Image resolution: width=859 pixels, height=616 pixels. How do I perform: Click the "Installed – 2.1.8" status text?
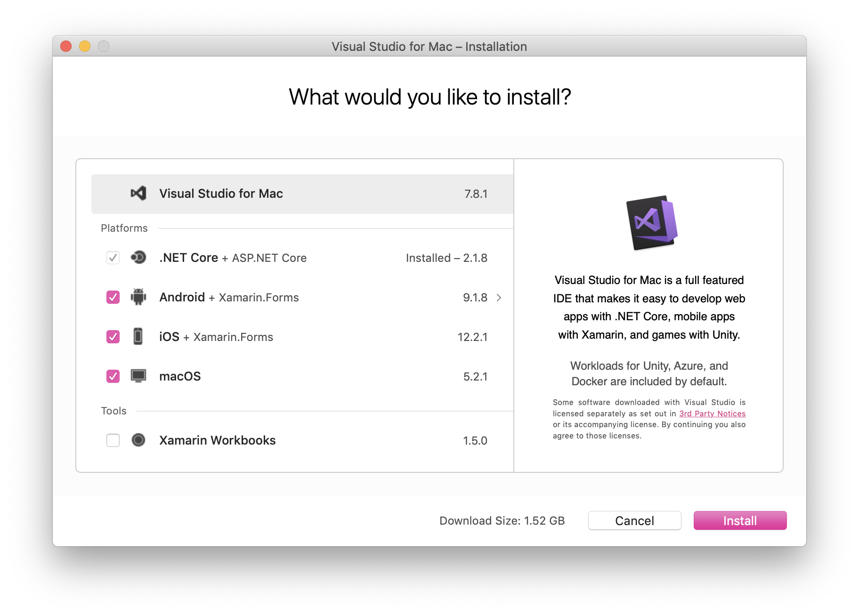tap(446, 258)
